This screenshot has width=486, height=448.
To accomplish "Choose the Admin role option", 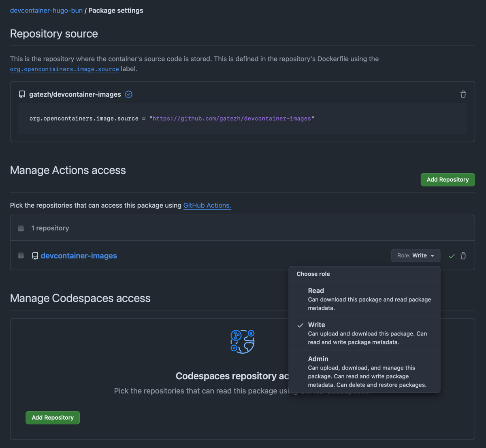I will coord(364,371).
